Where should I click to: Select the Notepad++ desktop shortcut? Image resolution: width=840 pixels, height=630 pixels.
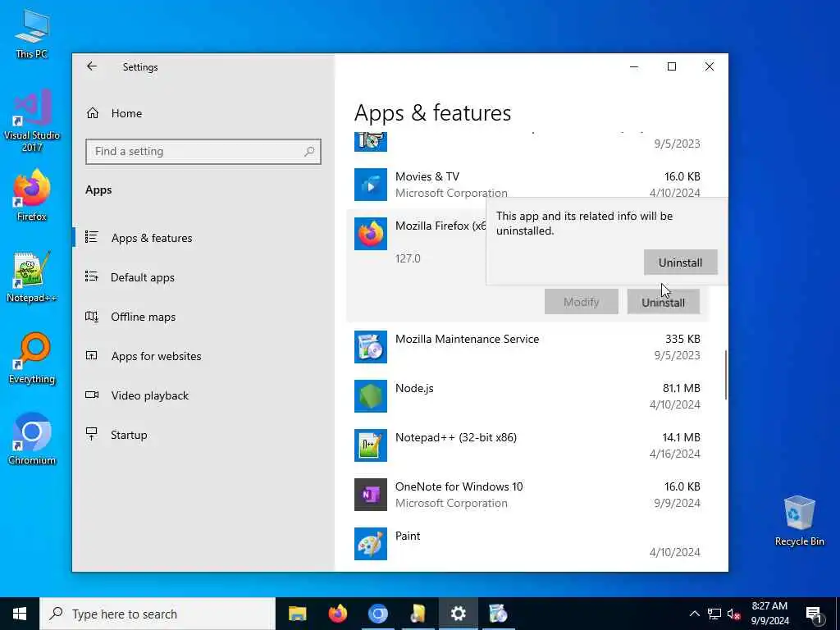pyautogui.click(x=32, y=277)
